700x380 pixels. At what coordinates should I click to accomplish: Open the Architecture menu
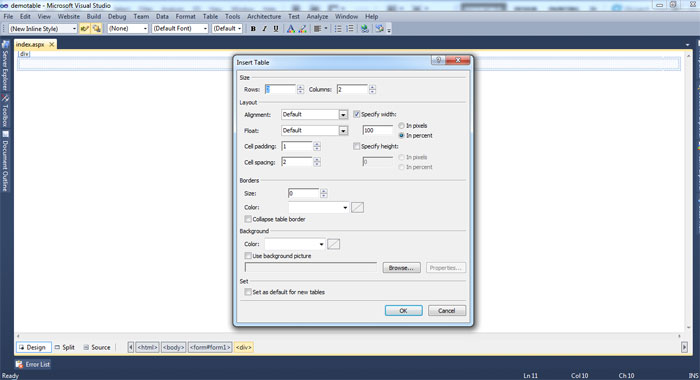pos(264,17)
